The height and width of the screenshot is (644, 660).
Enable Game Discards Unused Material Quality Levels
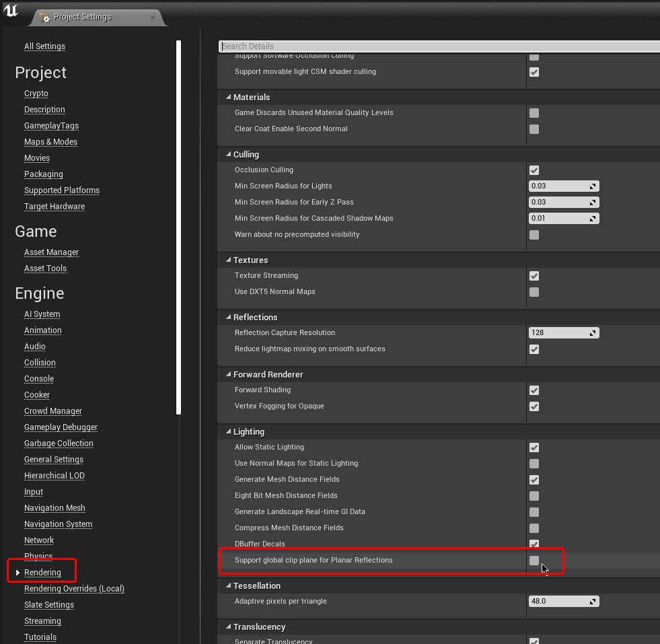[x=534, y=113]
